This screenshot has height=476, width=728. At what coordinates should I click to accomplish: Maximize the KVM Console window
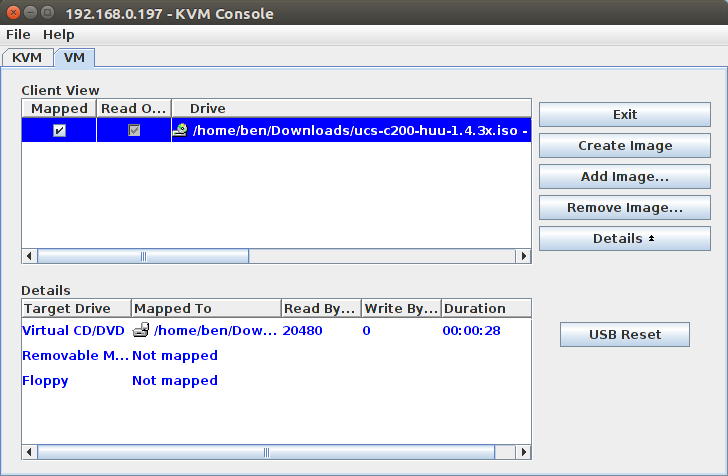47,13
